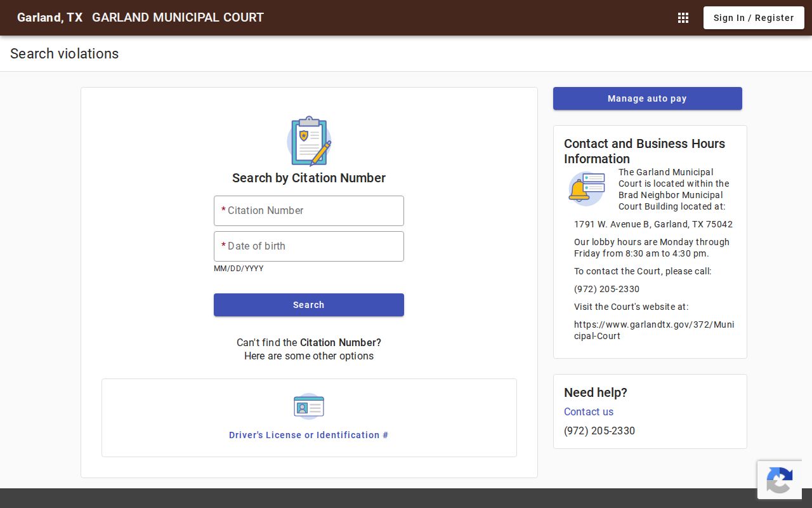Click the MM/DD/YYYY hint text
This screenshot has width=812, height=508.
[x=239, y=269]
